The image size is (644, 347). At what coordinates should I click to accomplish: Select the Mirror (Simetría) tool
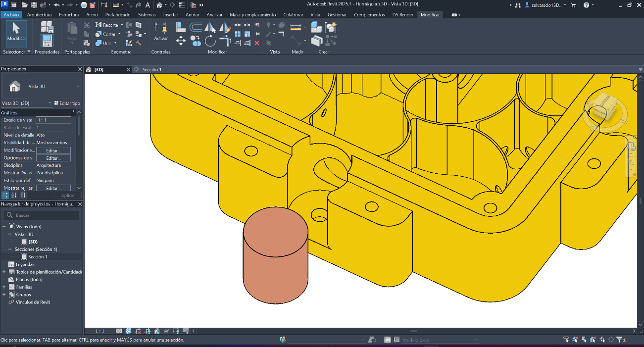210,27
